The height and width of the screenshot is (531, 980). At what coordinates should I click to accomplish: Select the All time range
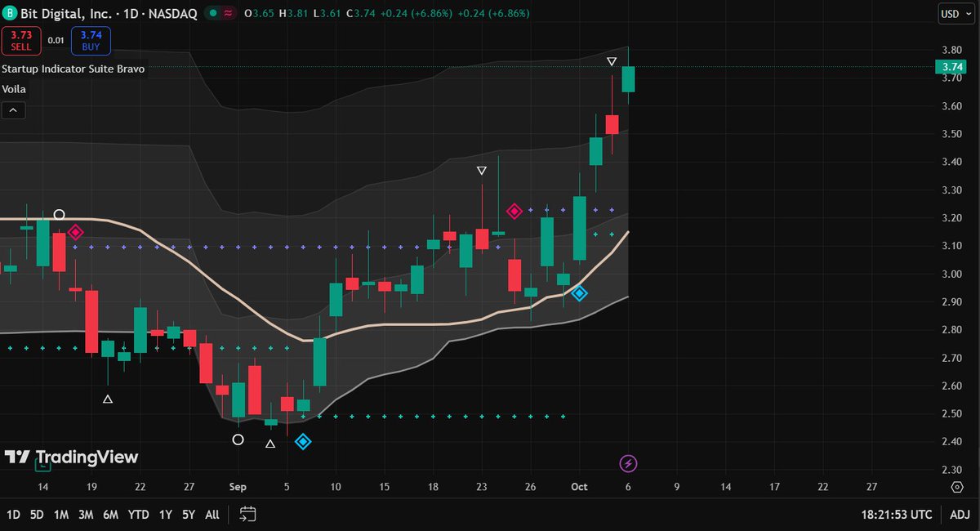coord(212,515)
